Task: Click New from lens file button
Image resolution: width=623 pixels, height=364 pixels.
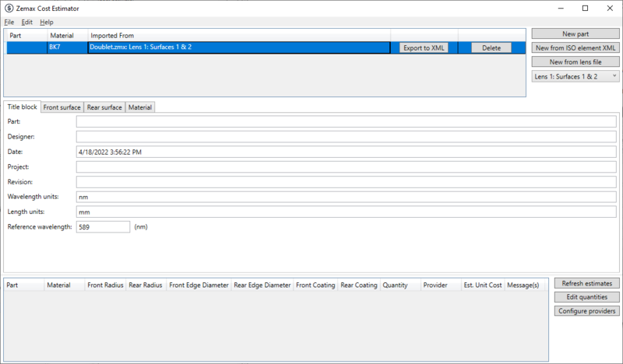Action: pyautogui.click(x=575, y=62)
